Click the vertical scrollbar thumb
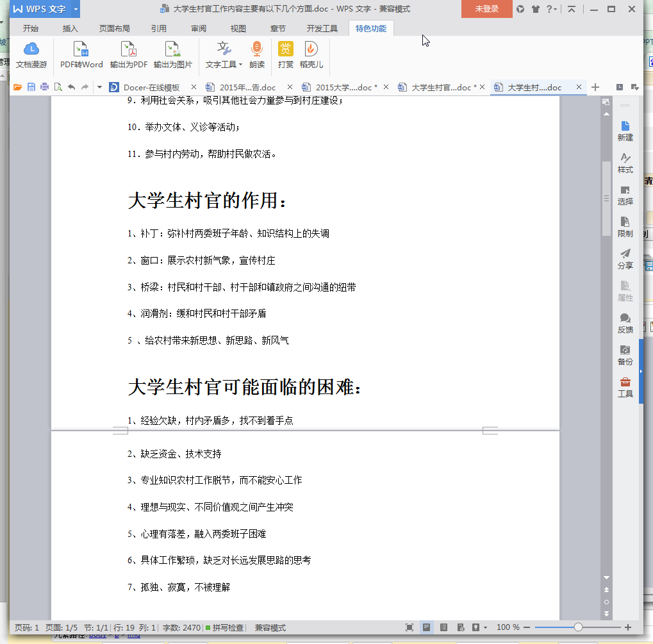653x644 pixels. click(606, 199)
